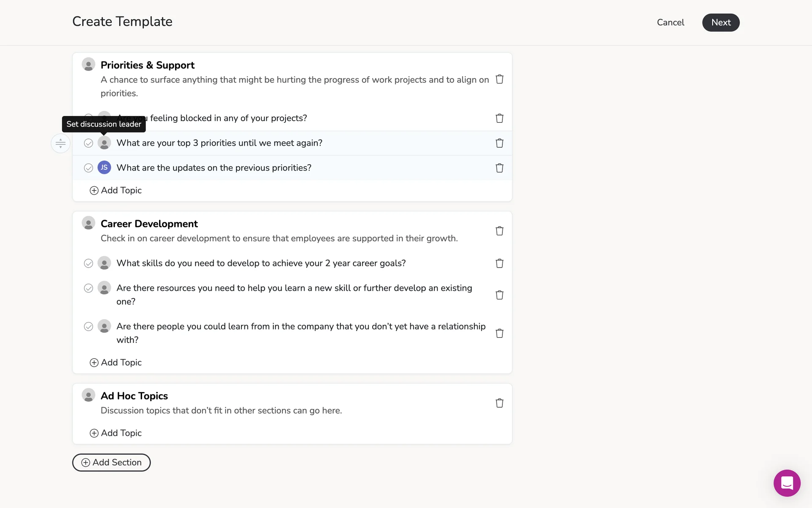Check the 'skills do you need' topic
This screenshot has height=508, width=812.
(x=88, y=263)
